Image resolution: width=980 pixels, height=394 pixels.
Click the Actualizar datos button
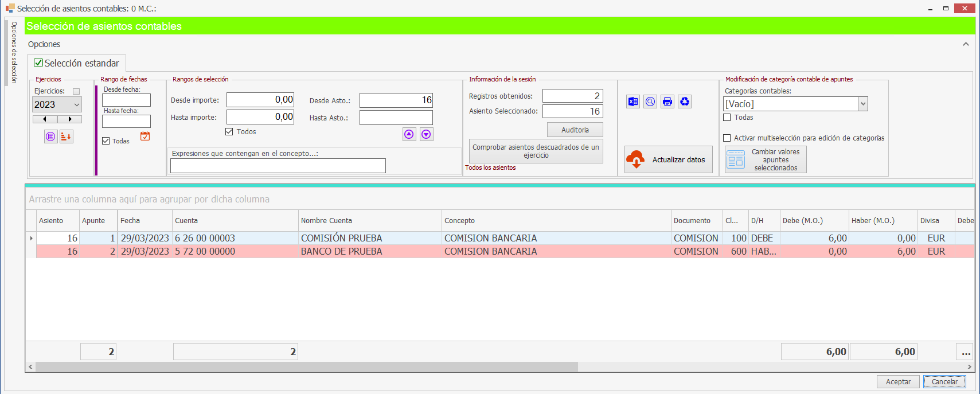click(669, 160)
